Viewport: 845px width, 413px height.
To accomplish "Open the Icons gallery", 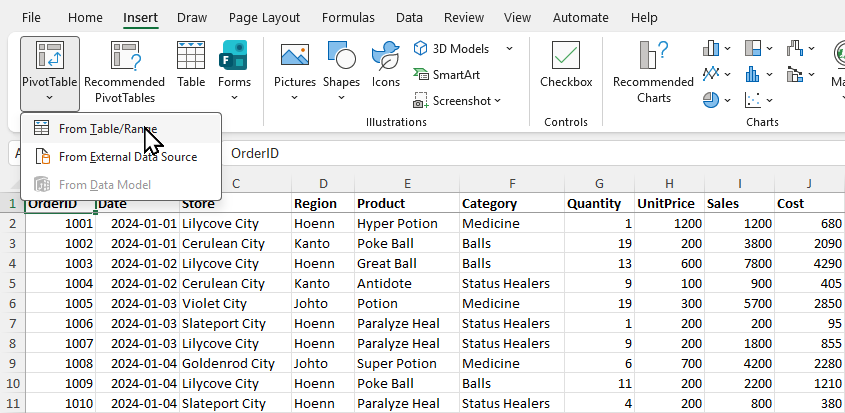I will (385, 65).
